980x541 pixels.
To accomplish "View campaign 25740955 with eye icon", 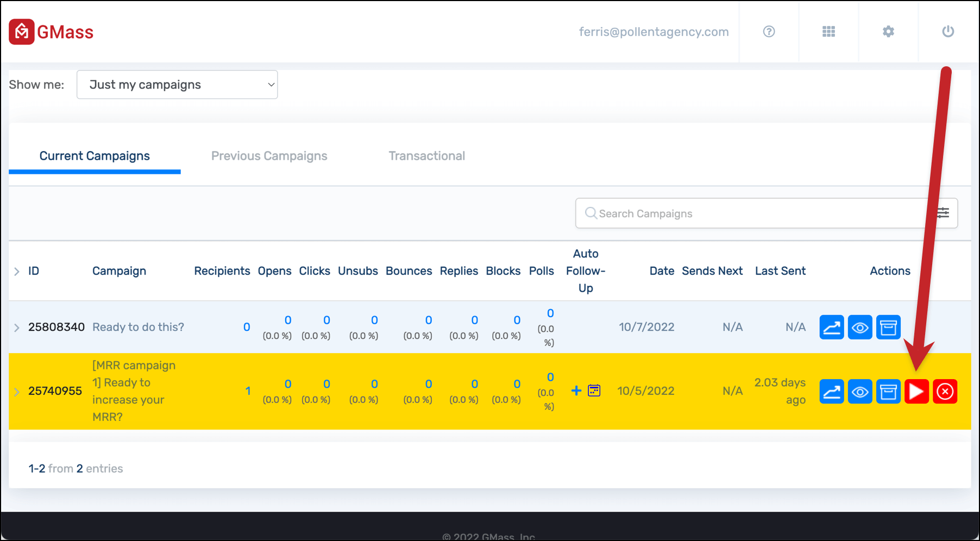I will tap(860, 391).
